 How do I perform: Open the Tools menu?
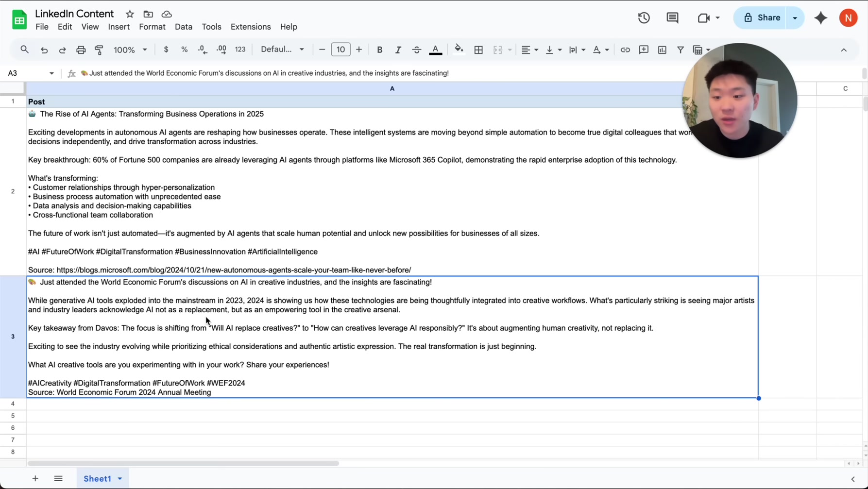211,27
